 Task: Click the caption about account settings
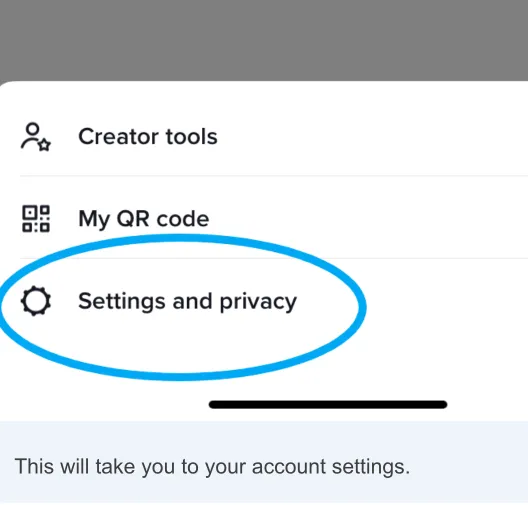[212, 467]
